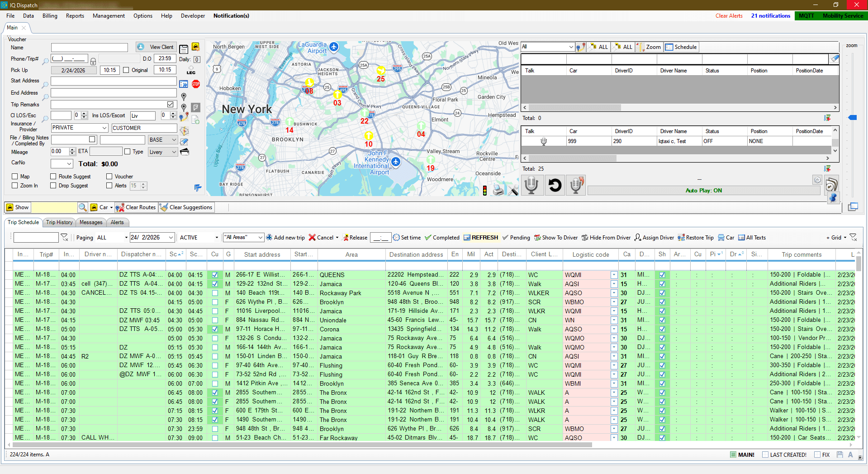Click the Clear Alerts link
Viewport: 868px width, 474px height.
(x=729, y=15)
